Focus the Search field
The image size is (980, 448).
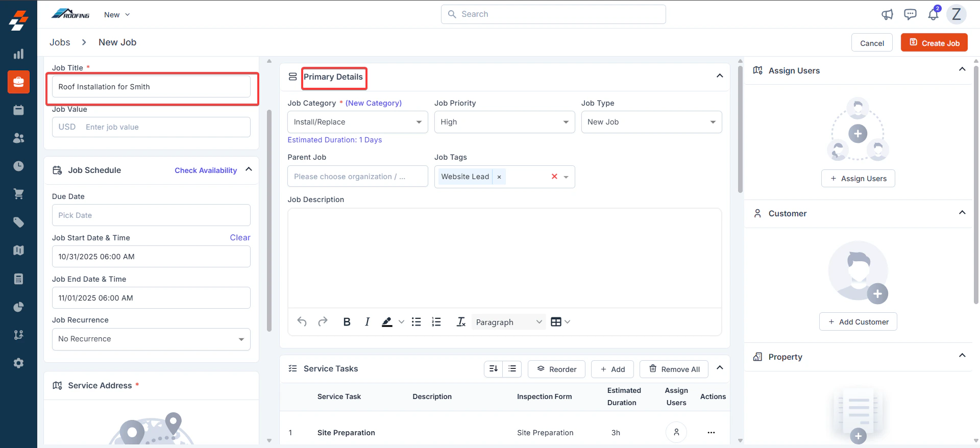point(553,14)
